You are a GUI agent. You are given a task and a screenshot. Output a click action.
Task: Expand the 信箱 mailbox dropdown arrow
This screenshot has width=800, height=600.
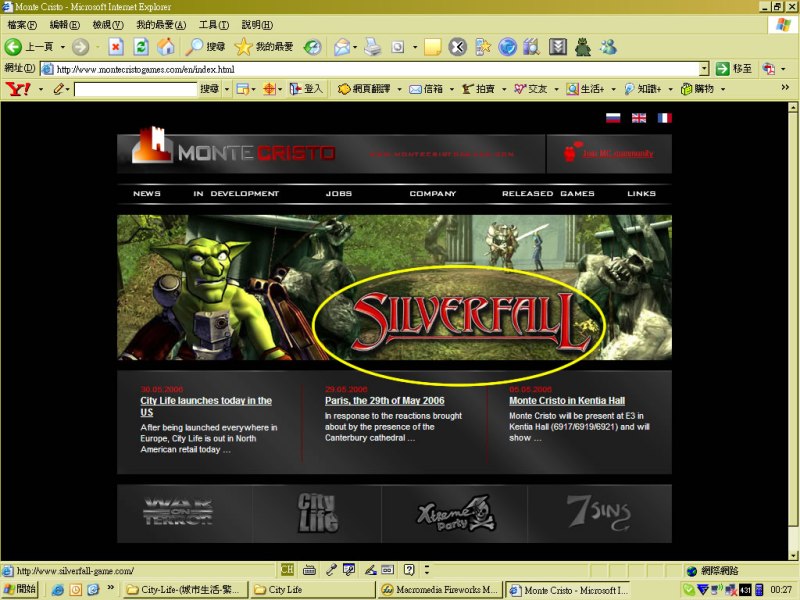[452, 89]
